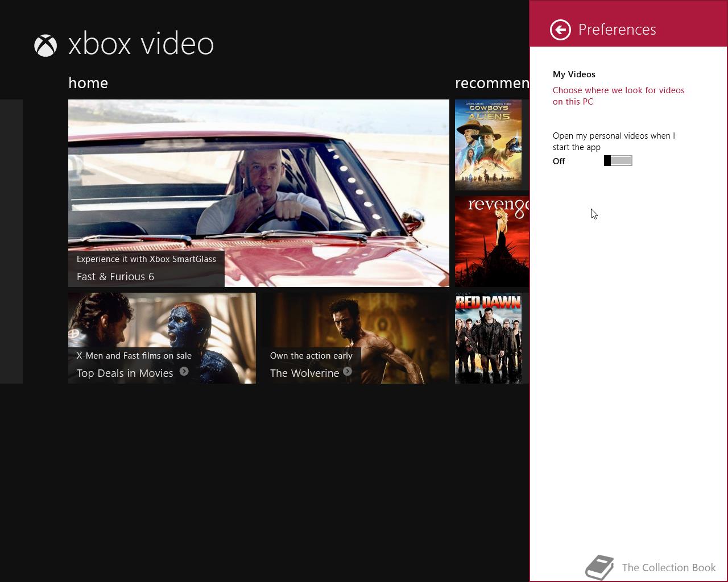Open the Fast & Furious 6 featured tile
The width and height of the screenshot is (728, 582).
[259, 193]
